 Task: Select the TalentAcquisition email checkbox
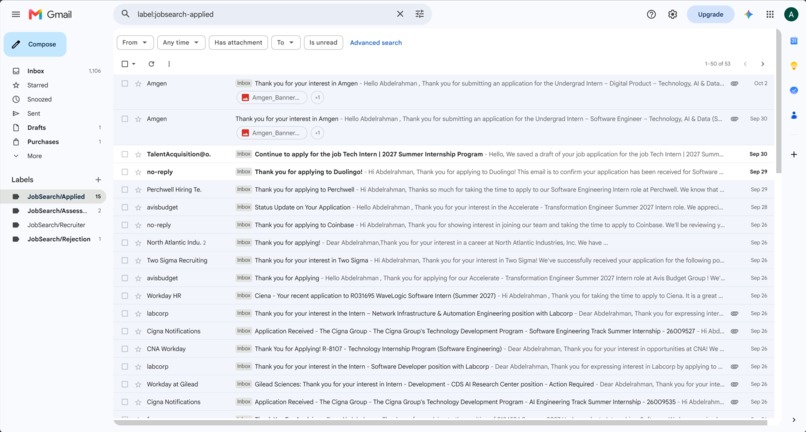pyautogui.click(x=124, y=154)
